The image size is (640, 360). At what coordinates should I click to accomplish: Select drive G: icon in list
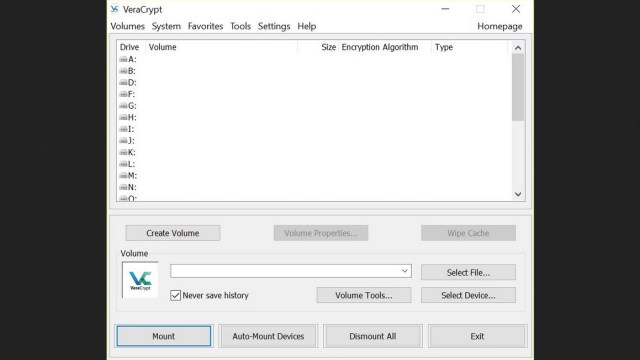point(123,106)
